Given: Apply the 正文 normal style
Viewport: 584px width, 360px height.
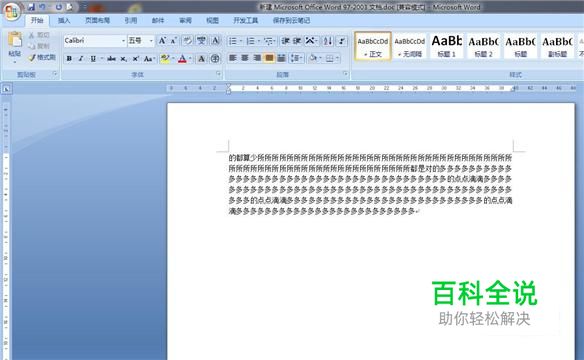Looking at the screenshot, I should point(373,46).
